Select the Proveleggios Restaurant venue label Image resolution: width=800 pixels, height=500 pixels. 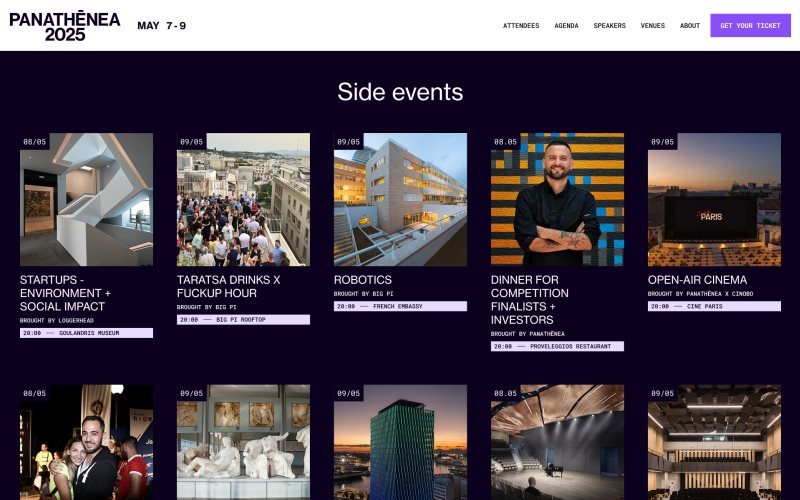557,346
